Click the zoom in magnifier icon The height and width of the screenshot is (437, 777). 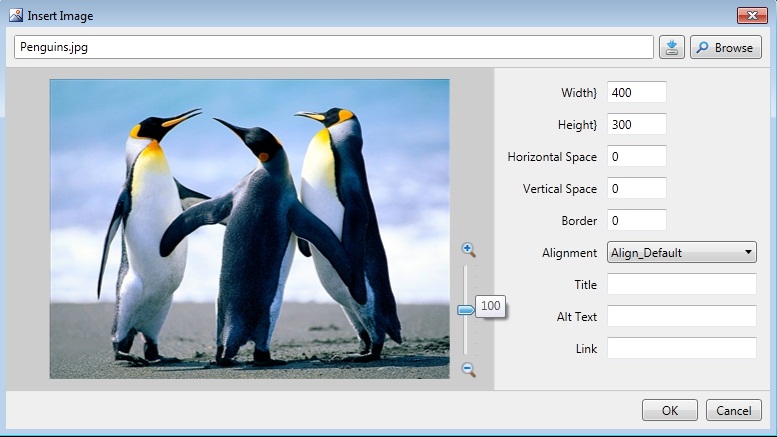click(467, 249)
